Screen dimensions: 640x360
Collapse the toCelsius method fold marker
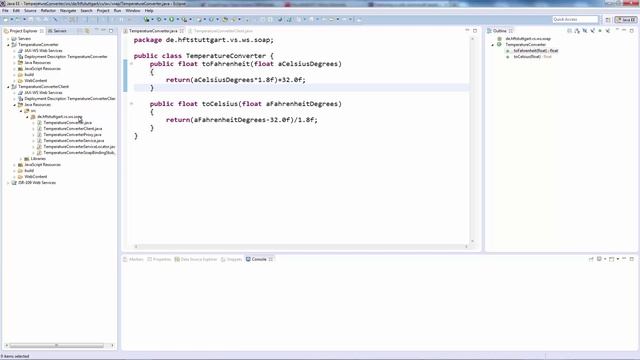(x=131, y=104)
